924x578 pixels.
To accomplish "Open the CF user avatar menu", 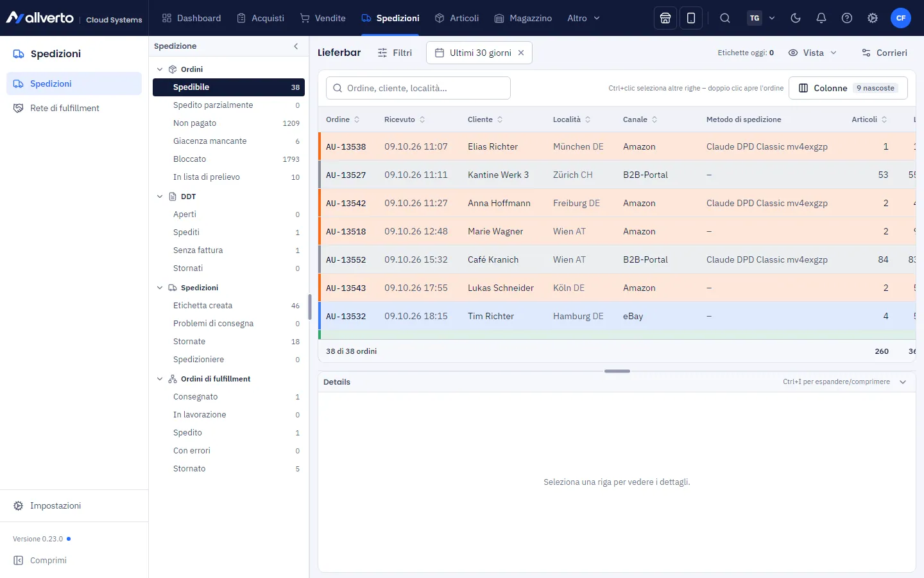I will tap(901, 18).
